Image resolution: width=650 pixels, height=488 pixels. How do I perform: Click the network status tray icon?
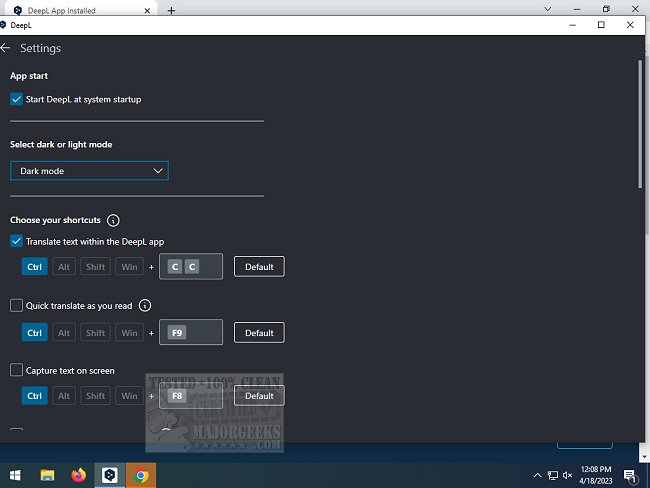(553, 475)
